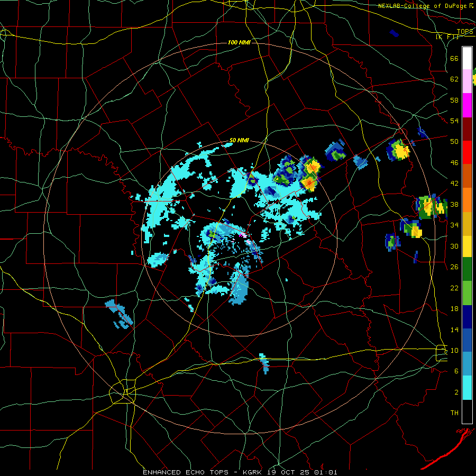Click the "K FT" units label
The width and height of the screenshot is (476, 476).
point(447,37)
